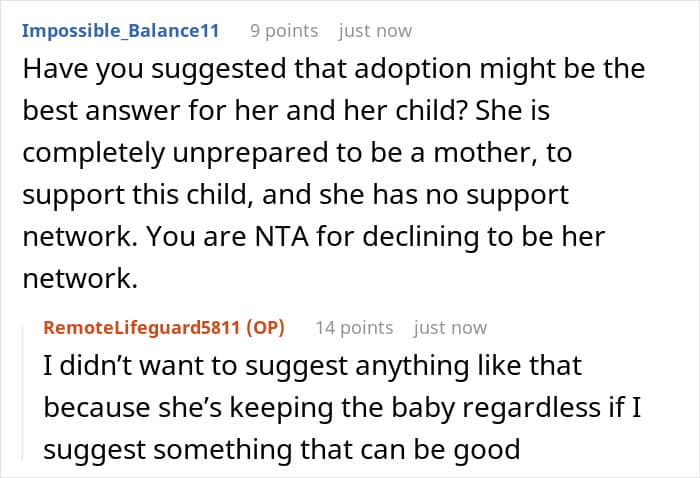Click the "9 points" score
This screenshot has width=700, height=478.
tap(283, 30)
